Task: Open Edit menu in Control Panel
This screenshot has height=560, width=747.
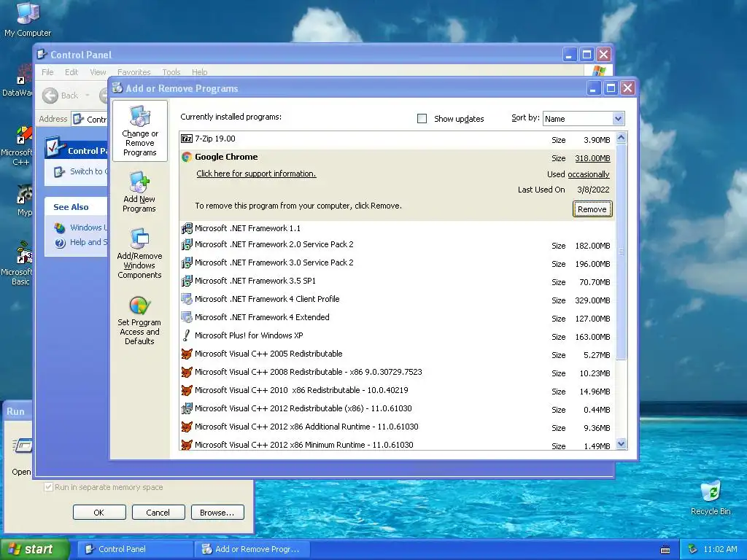Action: [x=71, y=72]
